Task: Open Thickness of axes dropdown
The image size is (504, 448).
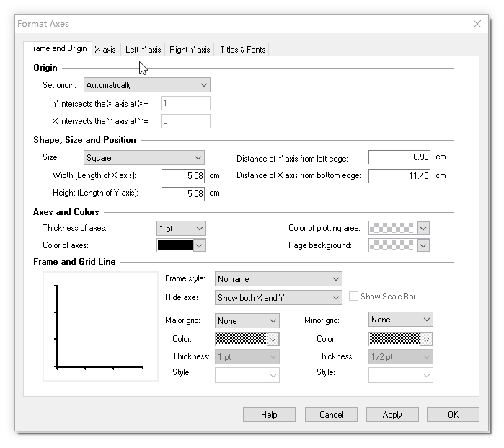Action: (181, 229)
